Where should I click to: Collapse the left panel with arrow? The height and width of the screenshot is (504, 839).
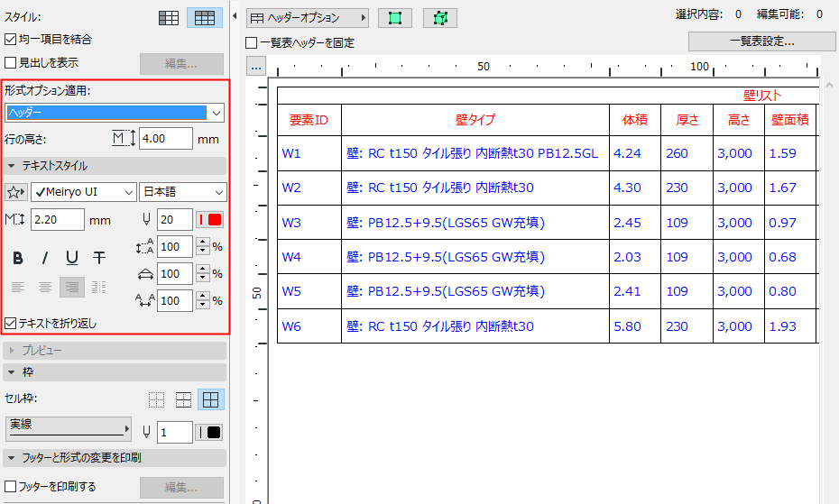(x=235, y=16)
